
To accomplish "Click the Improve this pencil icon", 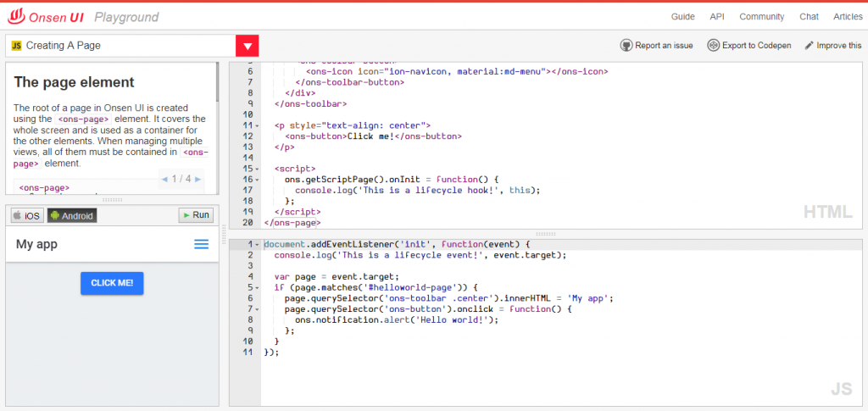I will [810, 46].
